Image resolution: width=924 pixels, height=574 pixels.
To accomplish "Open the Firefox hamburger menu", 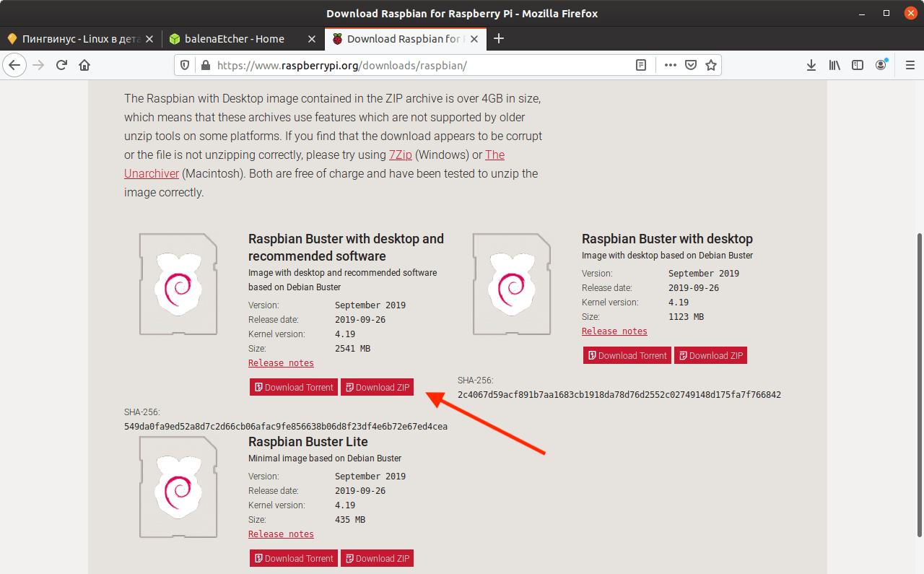I will coord(910,65).
